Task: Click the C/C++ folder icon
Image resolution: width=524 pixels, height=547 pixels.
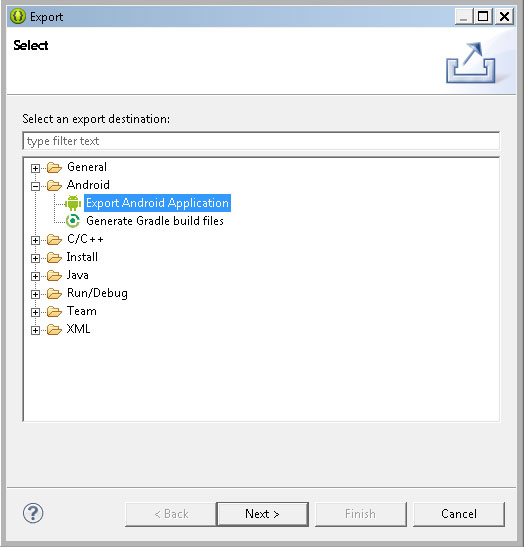Action: 54,239
